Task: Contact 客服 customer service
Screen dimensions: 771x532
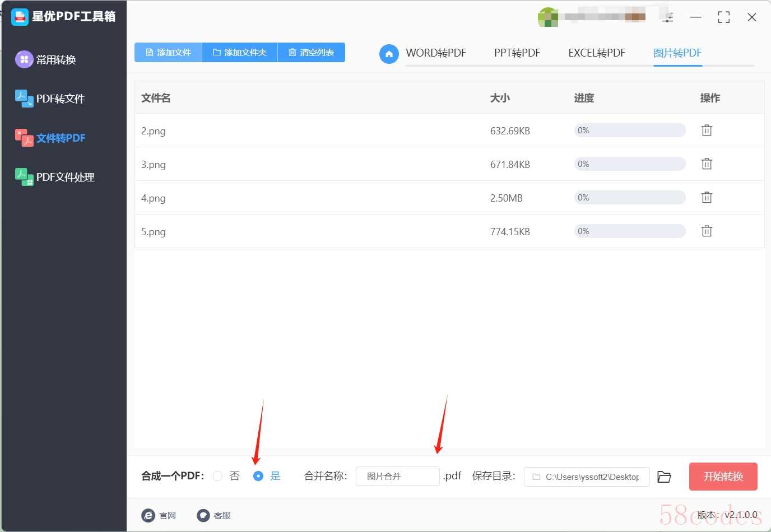Action: (214, 515)
